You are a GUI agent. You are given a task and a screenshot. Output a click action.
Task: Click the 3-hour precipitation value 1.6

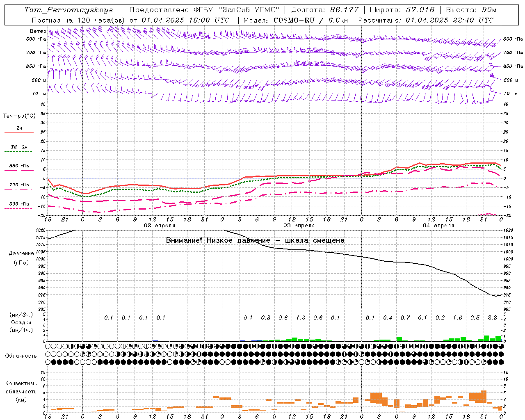point(457,318)
